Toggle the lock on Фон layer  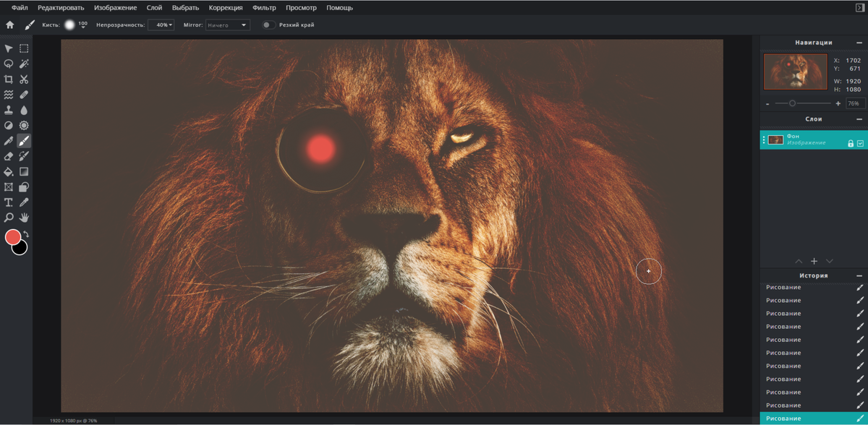point(850,143)
